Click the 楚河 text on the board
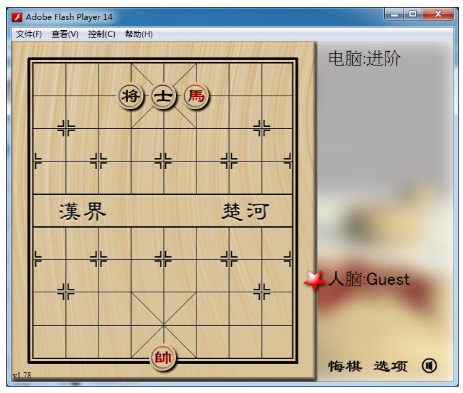Viewport: 463px width, 393px height. coord(245,211)
